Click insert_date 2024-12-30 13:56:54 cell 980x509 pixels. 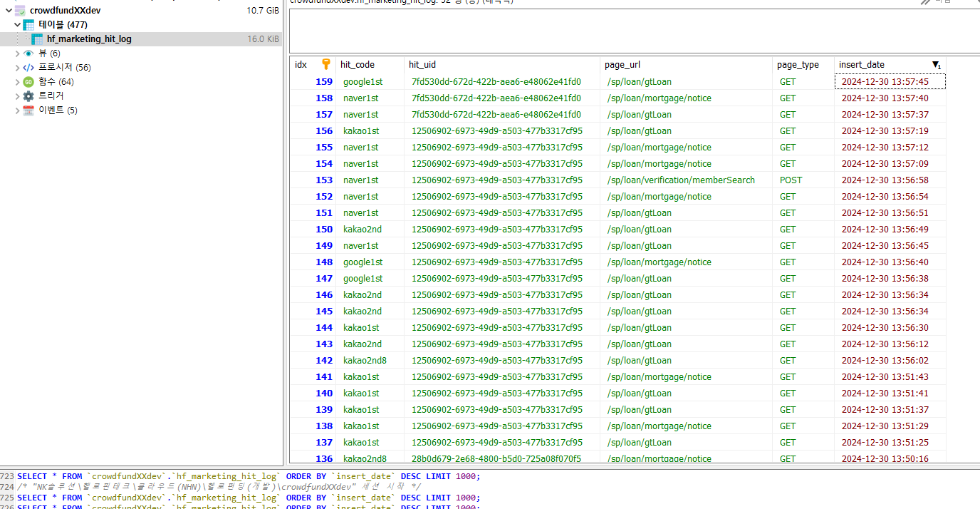click(890, 197)
